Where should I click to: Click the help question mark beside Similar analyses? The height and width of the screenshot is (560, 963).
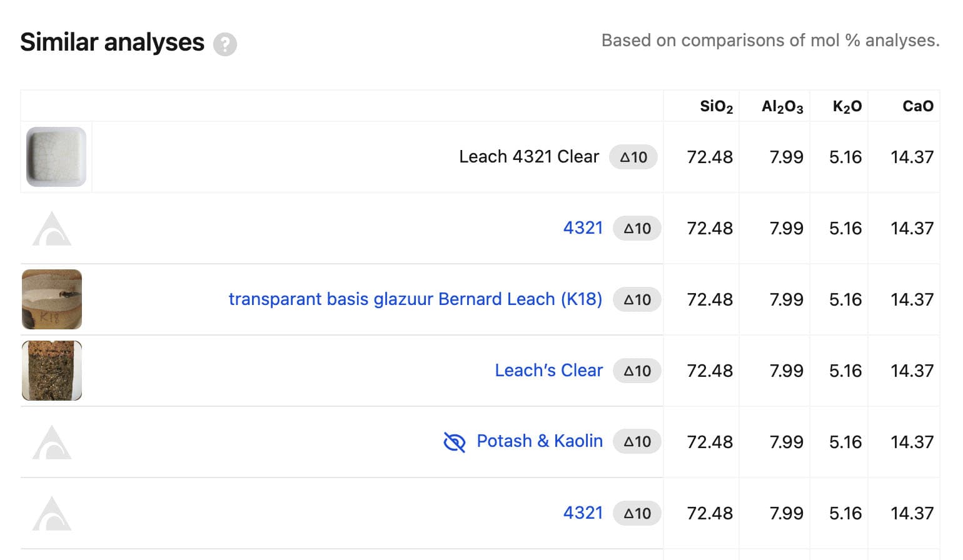point(225,44)
